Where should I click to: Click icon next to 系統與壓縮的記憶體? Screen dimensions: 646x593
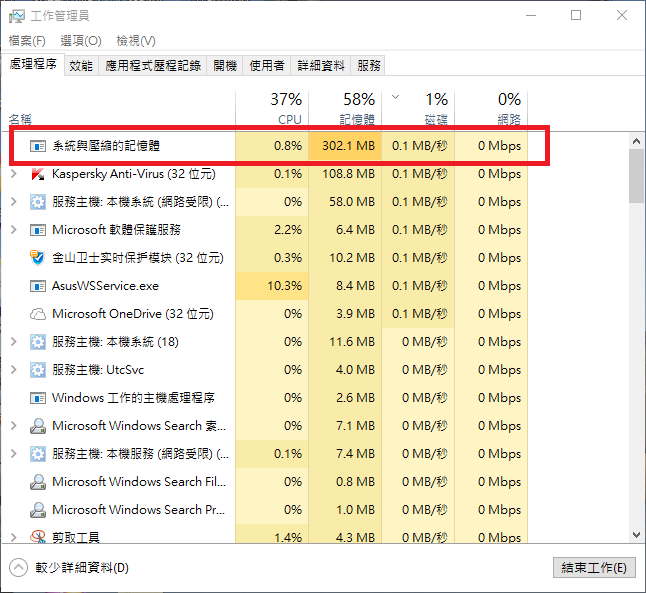point(38,146)
